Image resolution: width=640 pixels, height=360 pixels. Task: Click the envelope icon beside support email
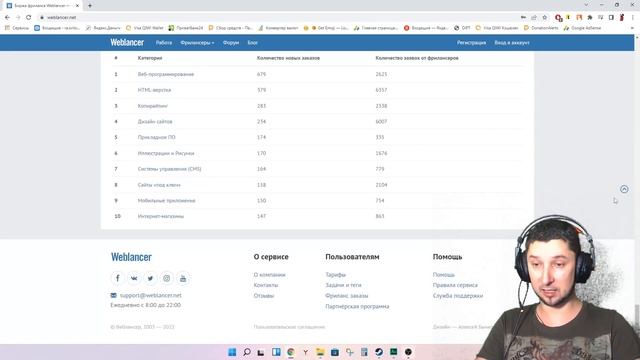click(x=113, y=295)
